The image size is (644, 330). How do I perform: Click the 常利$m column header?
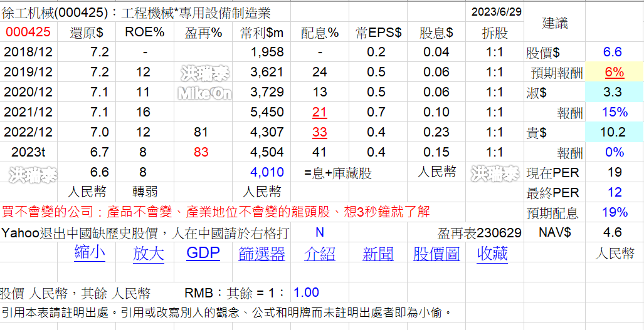(261, 33)
